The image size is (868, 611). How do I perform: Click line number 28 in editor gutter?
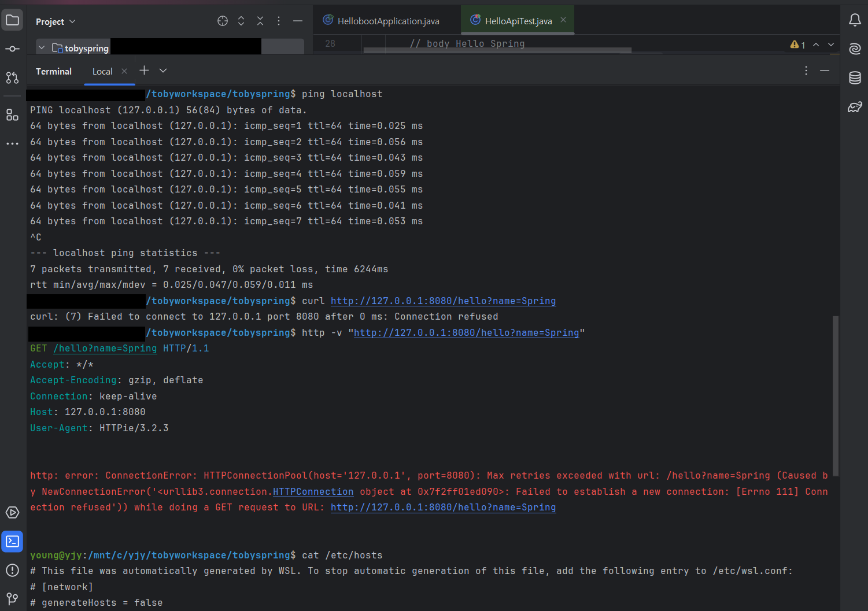point(330,43)
